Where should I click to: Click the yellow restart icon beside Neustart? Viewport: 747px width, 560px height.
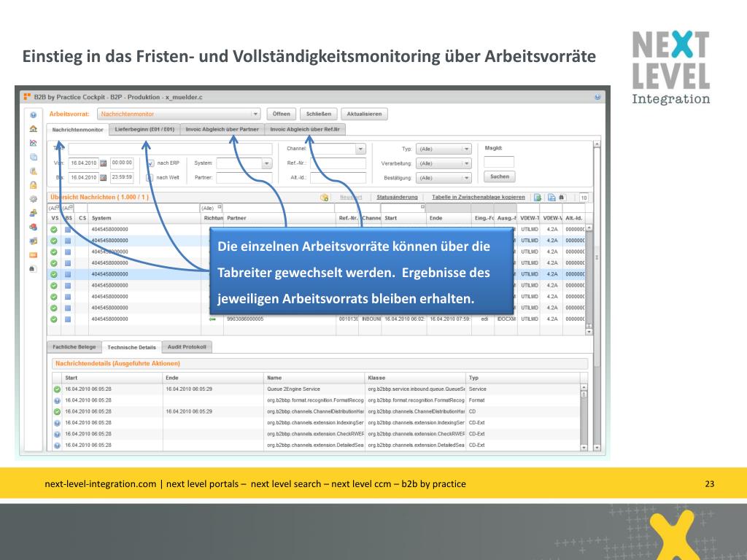tap(325, 197)
